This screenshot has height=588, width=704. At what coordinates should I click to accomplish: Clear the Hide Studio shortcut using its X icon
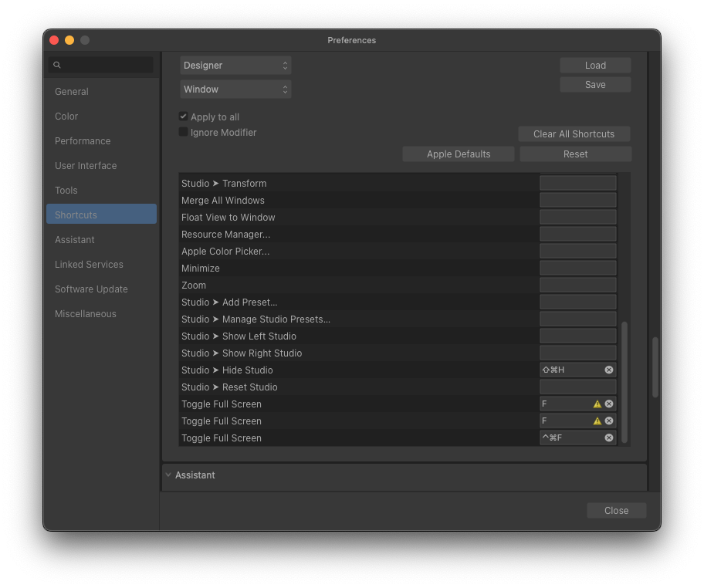[x=608, y=370]
